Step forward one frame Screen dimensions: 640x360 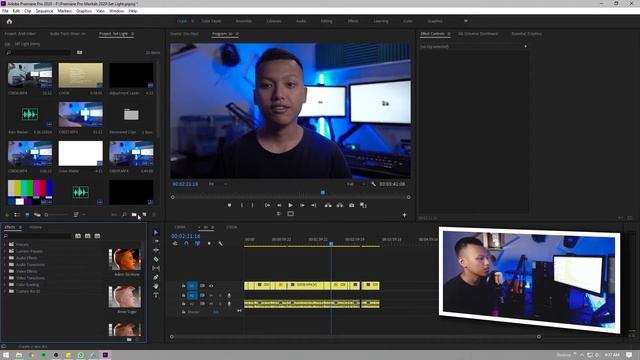coord(302,205)
